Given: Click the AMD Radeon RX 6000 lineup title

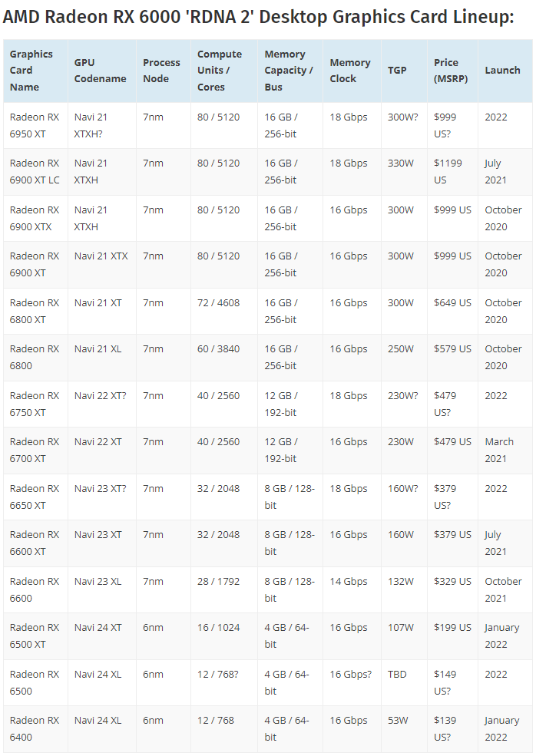Looking at the screenshot, I should click(x=259, y=17).
